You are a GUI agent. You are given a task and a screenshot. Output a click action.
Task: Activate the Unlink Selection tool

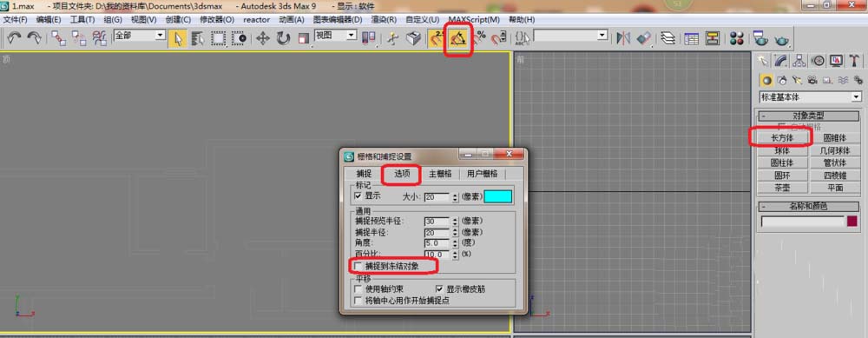click(79, 37)
